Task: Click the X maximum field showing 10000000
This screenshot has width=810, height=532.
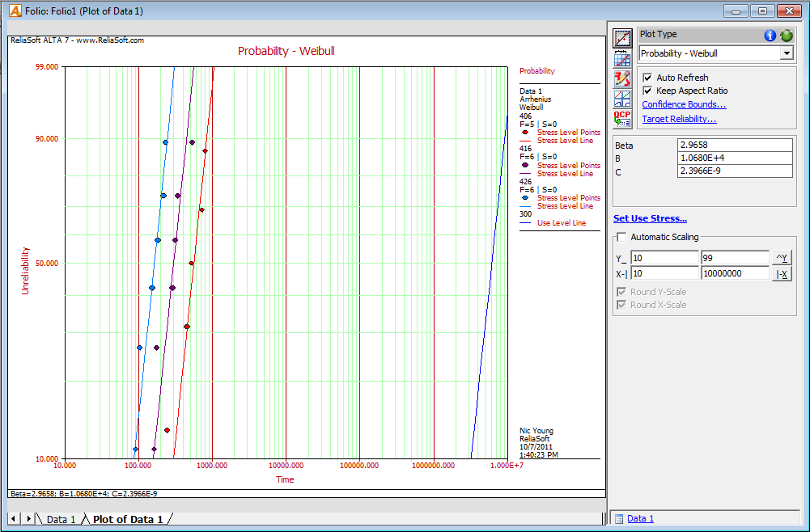Action: pyautogui.click(x=734, y=274)
